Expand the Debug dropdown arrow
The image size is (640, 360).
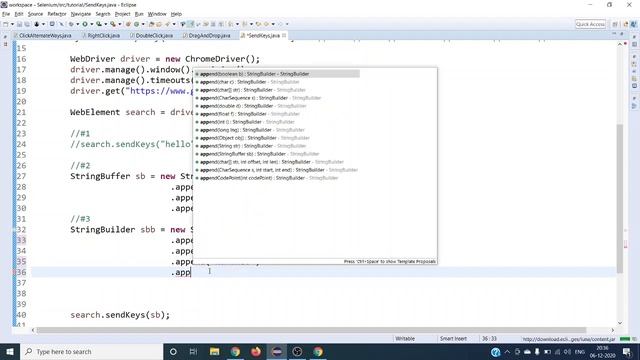point(78,24)
